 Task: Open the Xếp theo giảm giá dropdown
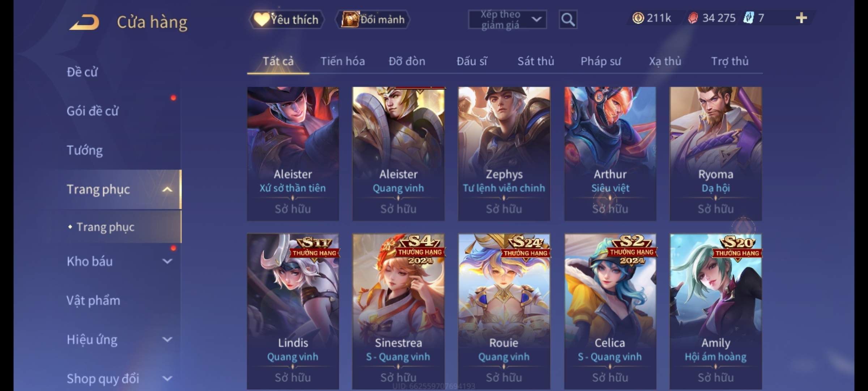tap(507, 20)
